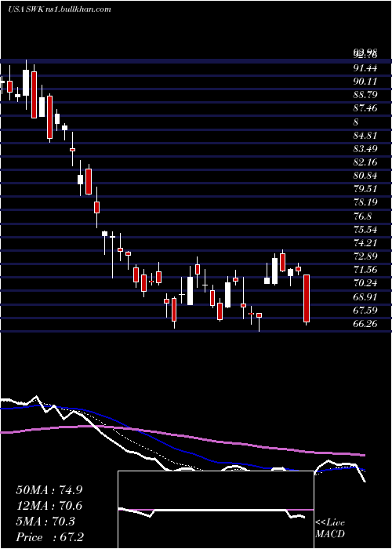Click the pink 50MA line
The height and width of the screenshot is (549, 392).
pyautogui.click(x=182, y=435)
